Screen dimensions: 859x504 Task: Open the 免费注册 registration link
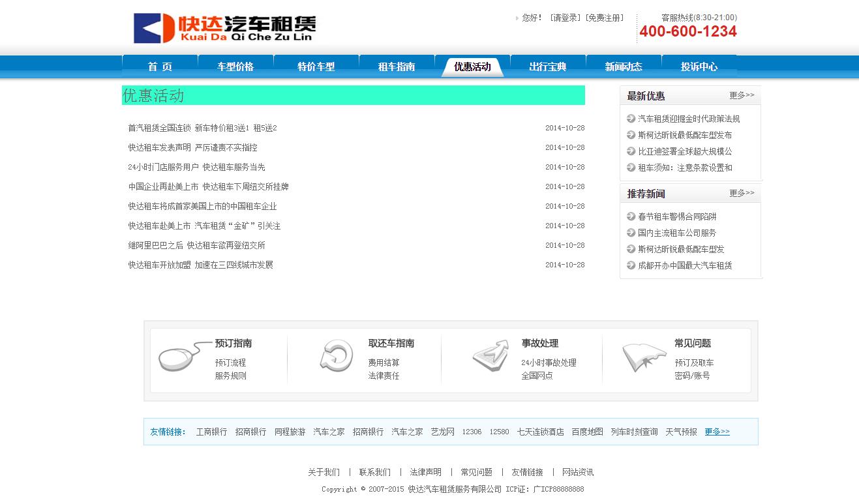[605, 18]
